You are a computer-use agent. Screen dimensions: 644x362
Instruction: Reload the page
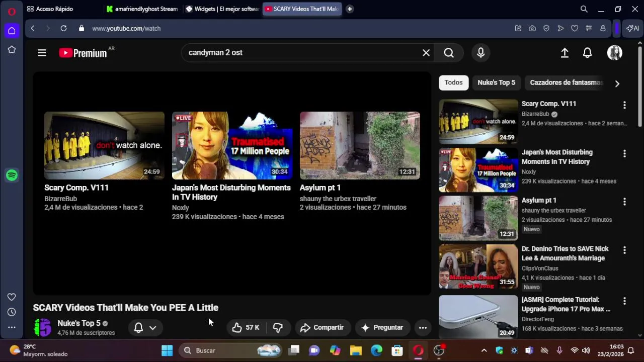point(63,28)
